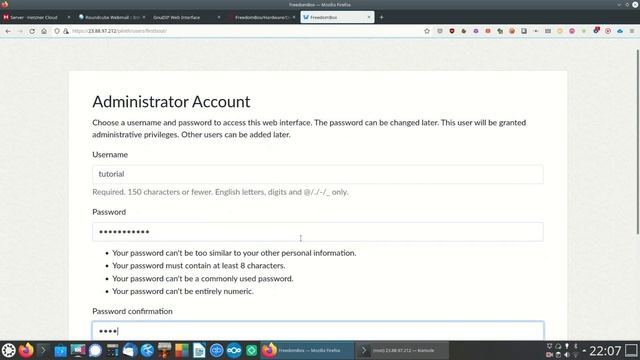
Task: Reload the current page
Action: [32, 31]
